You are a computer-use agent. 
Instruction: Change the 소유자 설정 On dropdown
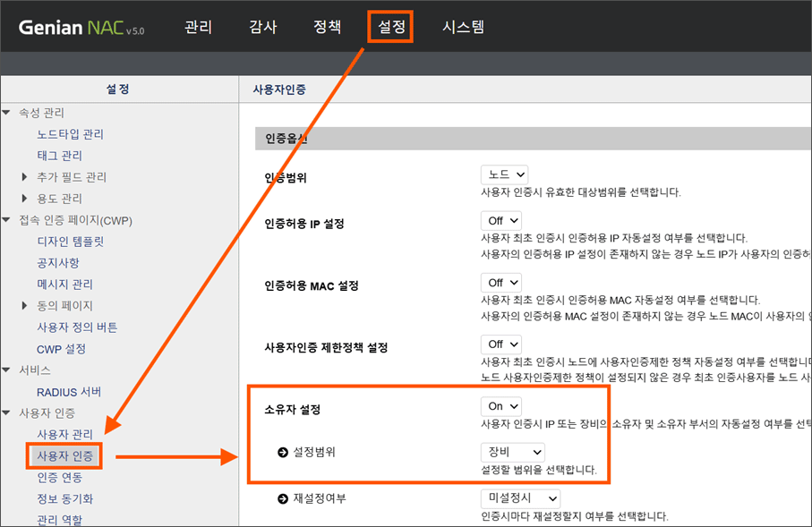[500, 405]
